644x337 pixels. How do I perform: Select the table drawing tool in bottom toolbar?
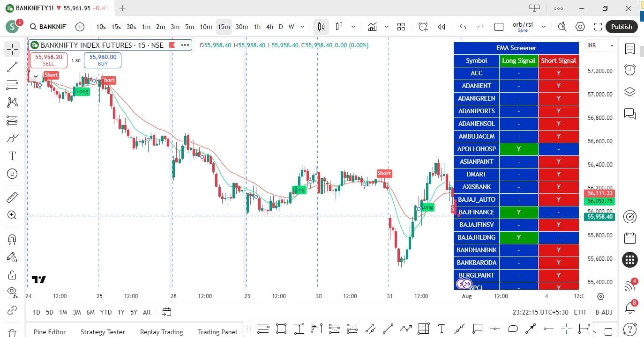[424, 329]
